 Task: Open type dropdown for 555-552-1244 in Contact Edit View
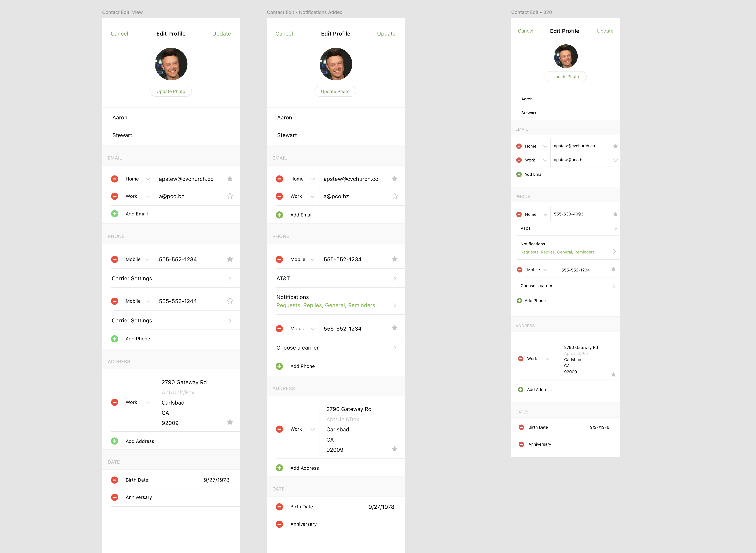click(148, 302)
